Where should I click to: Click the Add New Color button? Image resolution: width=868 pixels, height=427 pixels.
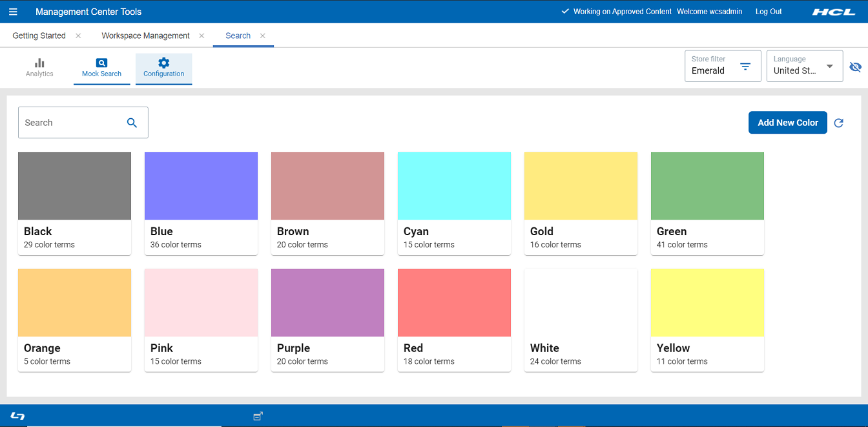click(x=787, y=123)
